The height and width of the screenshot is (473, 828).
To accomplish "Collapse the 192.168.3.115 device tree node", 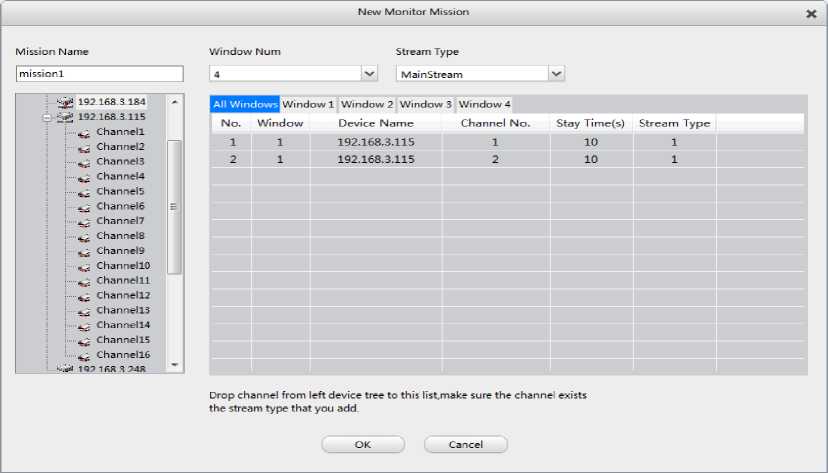I will click(46, 117).
